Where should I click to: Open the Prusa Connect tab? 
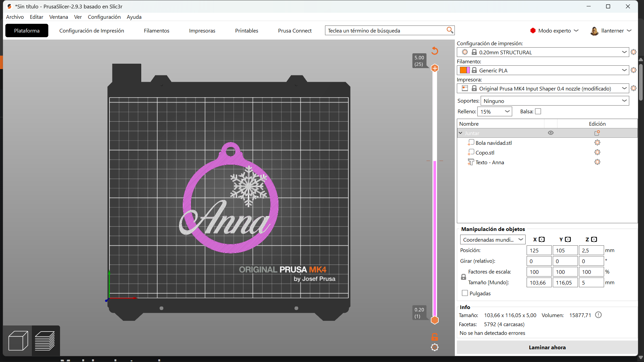click(x=295, y=31)
